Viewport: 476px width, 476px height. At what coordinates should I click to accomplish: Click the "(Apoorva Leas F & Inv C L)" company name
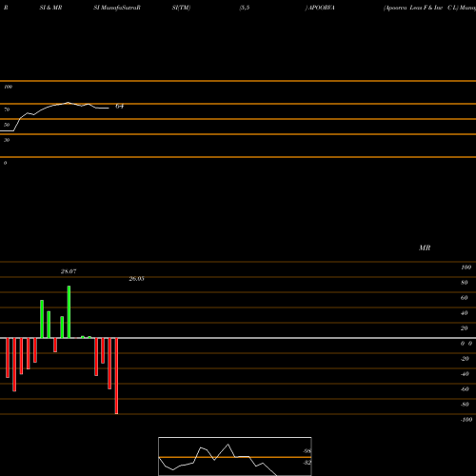(x=421, y=8)
